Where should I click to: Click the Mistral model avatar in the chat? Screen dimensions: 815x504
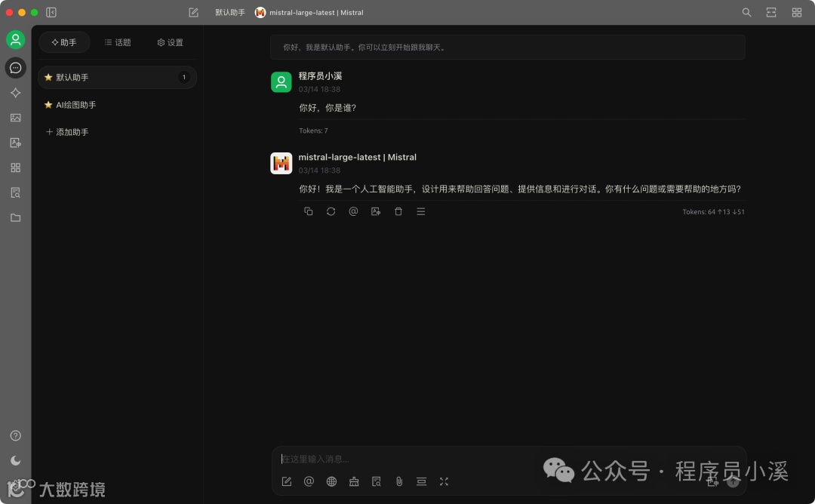pos(281,163)
